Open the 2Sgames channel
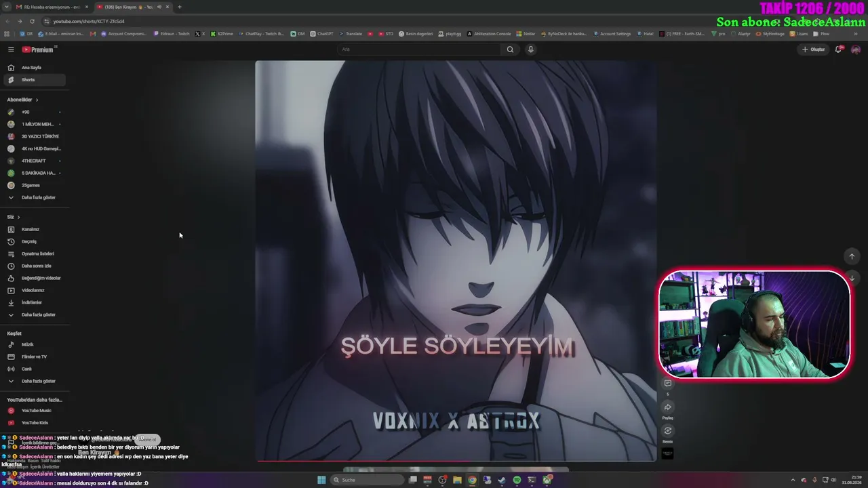Screen dimensions: 868x488 (35, 185)
